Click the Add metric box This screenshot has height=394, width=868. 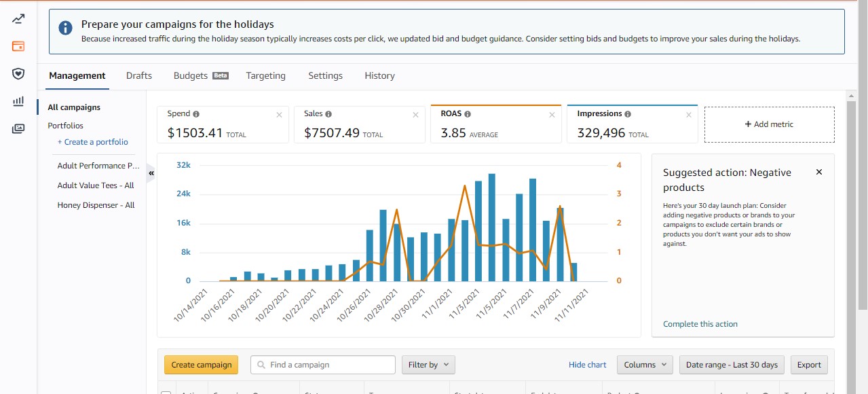[x=770, y=124]
